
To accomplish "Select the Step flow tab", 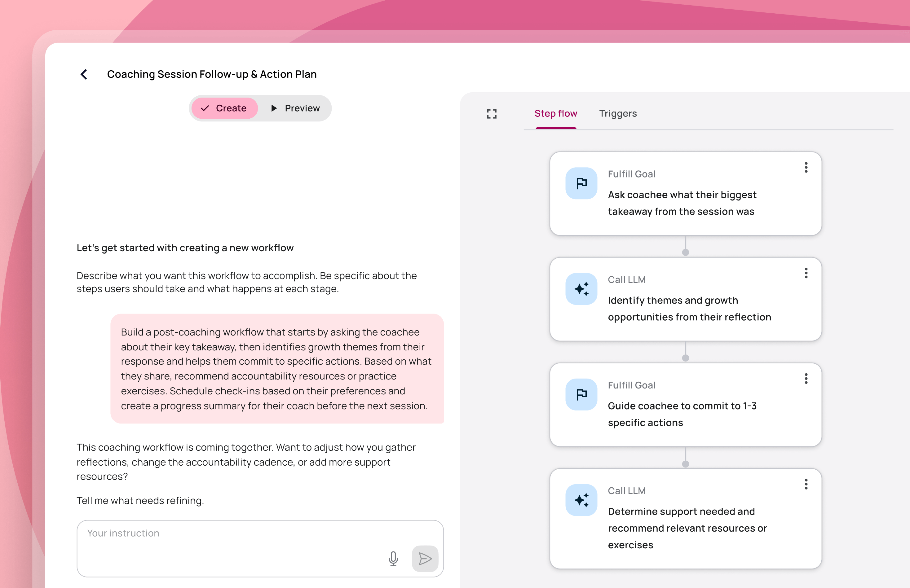I will click(x=555, y=114).
